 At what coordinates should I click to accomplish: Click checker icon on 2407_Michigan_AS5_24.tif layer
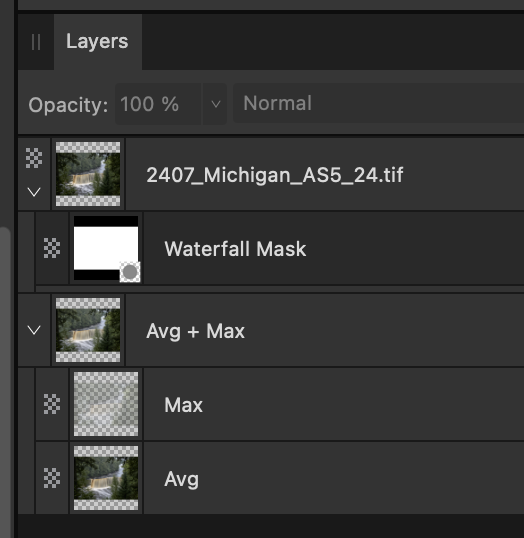tap(34, 158)
